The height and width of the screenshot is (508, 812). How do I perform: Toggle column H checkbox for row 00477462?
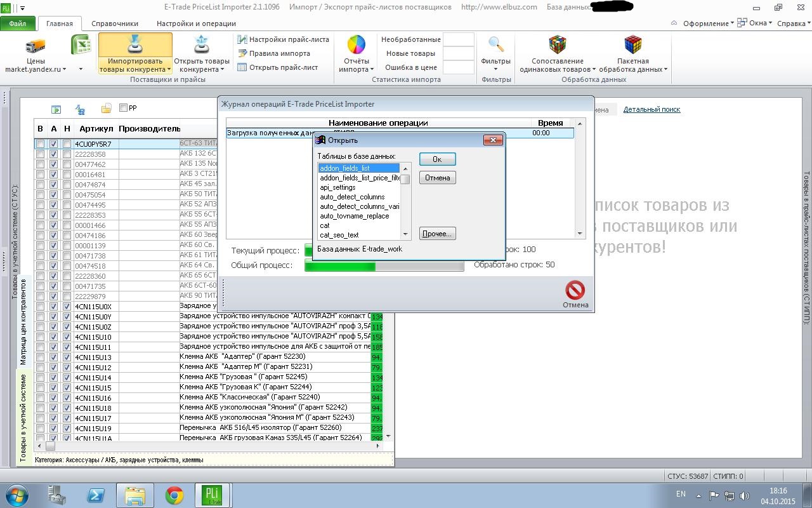(x=67, y=164)
